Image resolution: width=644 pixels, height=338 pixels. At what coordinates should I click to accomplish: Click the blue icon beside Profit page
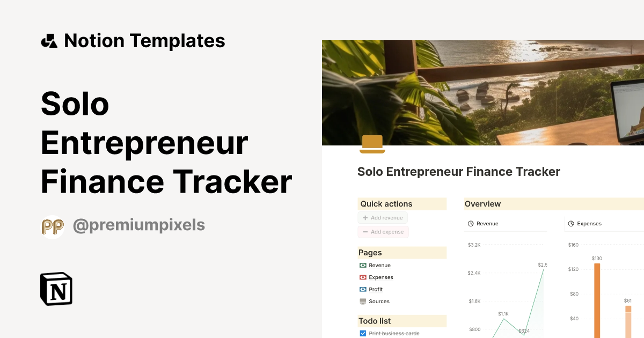pyautogui.click(x=363, y=289)
